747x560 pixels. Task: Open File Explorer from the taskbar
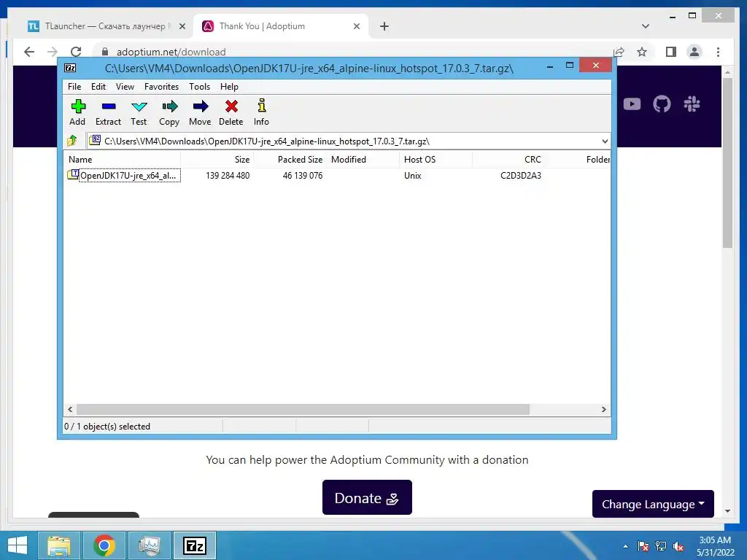click(59, 545)
